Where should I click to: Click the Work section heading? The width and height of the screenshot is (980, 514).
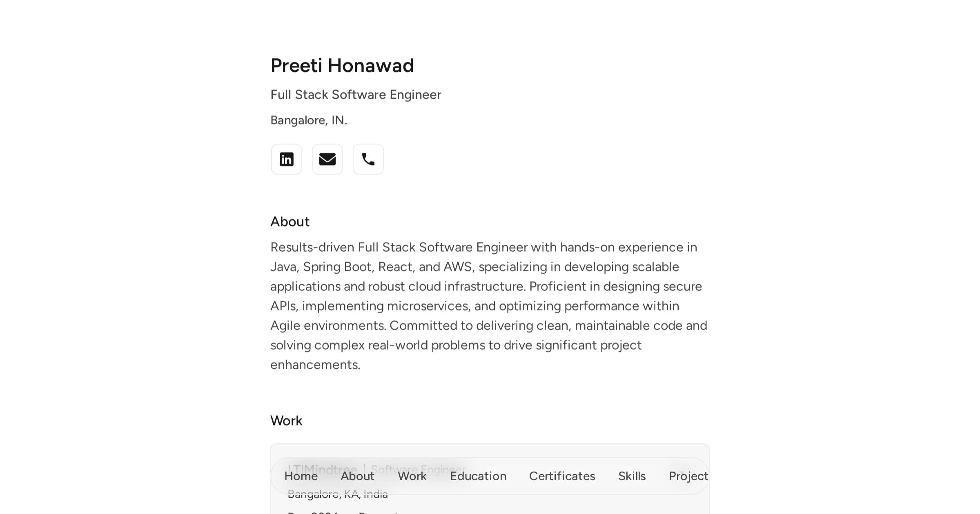(x=286, y=421)
